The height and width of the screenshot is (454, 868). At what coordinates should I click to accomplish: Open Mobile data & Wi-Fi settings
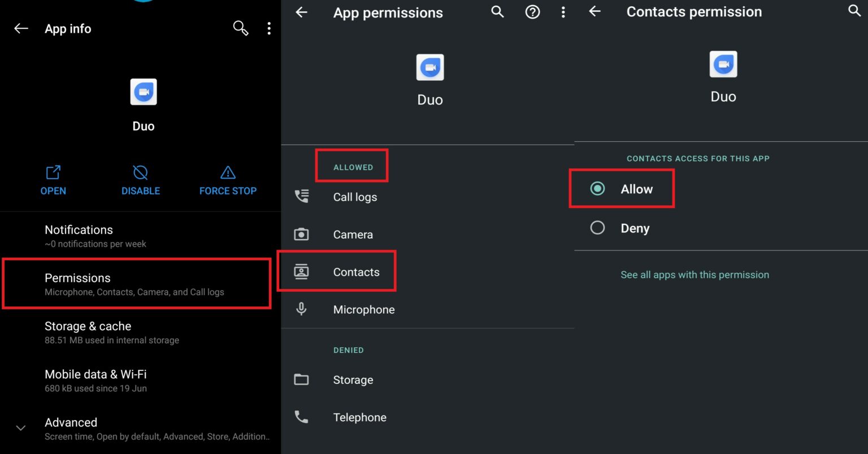[136, 380]
